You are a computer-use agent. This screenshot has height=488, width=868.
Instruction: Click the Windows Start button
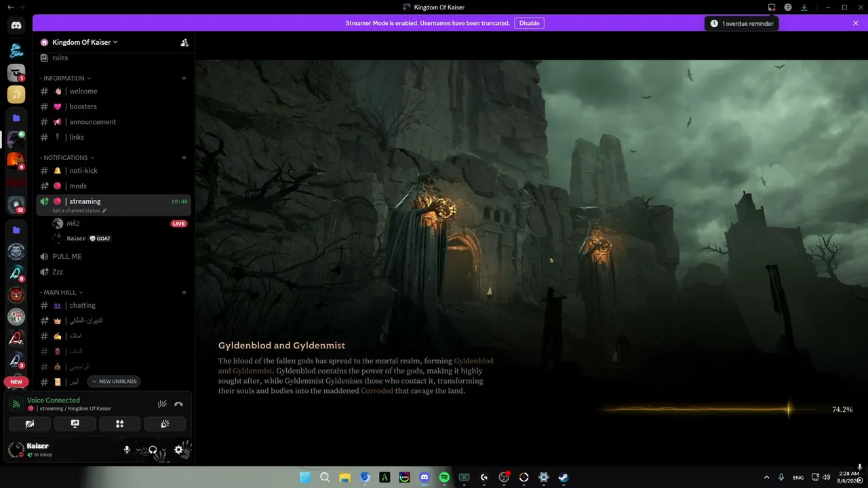click(x=305, y=477)
